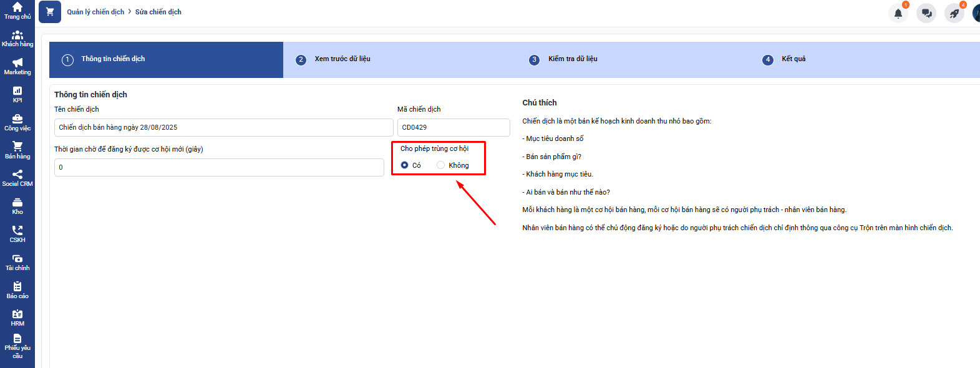Focus the Thời gian chờ seconds field

pyautogui.click(x=219, y=167)
